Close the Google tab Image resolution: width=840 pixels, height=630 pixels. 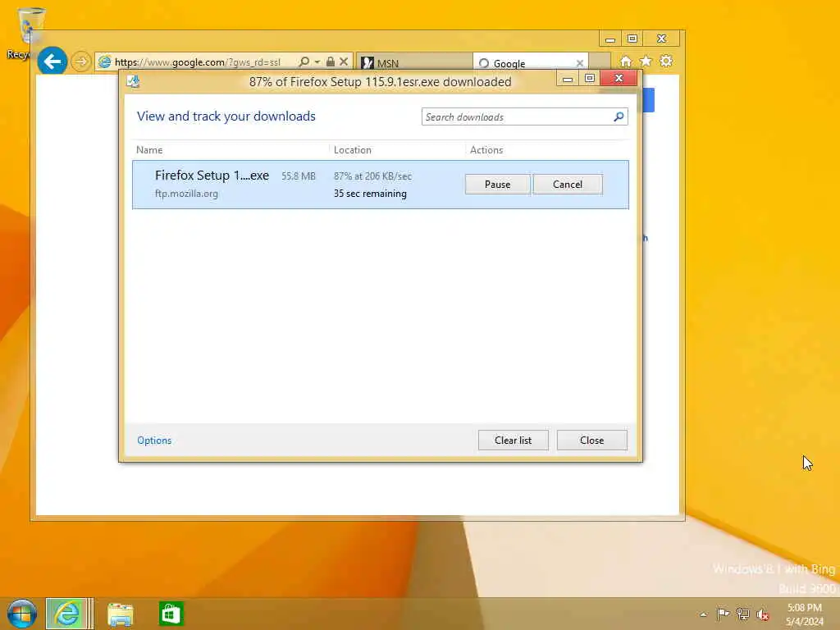tap(580, 63)
